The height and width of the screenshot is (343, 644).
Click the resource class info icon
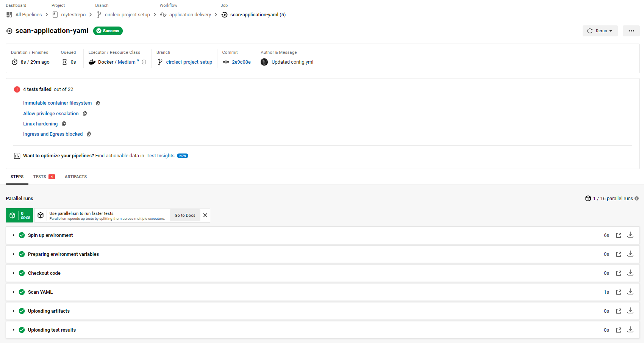(144, 62)
